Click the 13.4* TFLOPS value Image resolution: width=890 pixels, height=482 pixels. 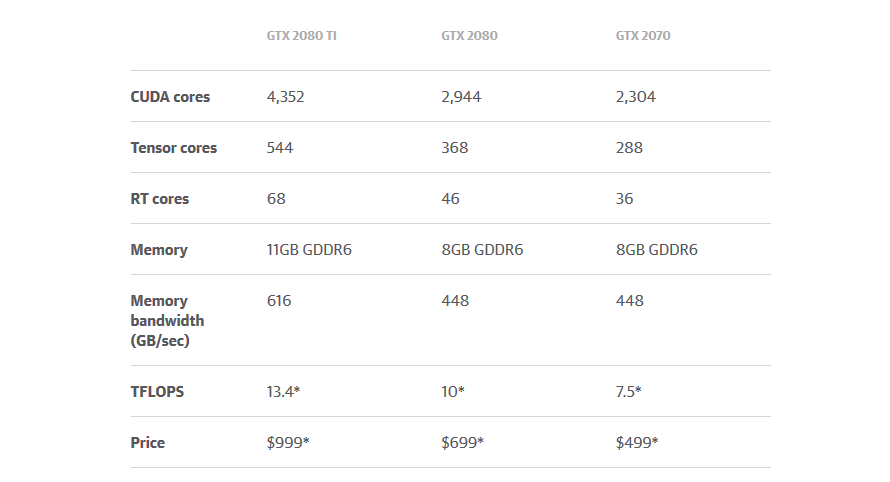283,392
